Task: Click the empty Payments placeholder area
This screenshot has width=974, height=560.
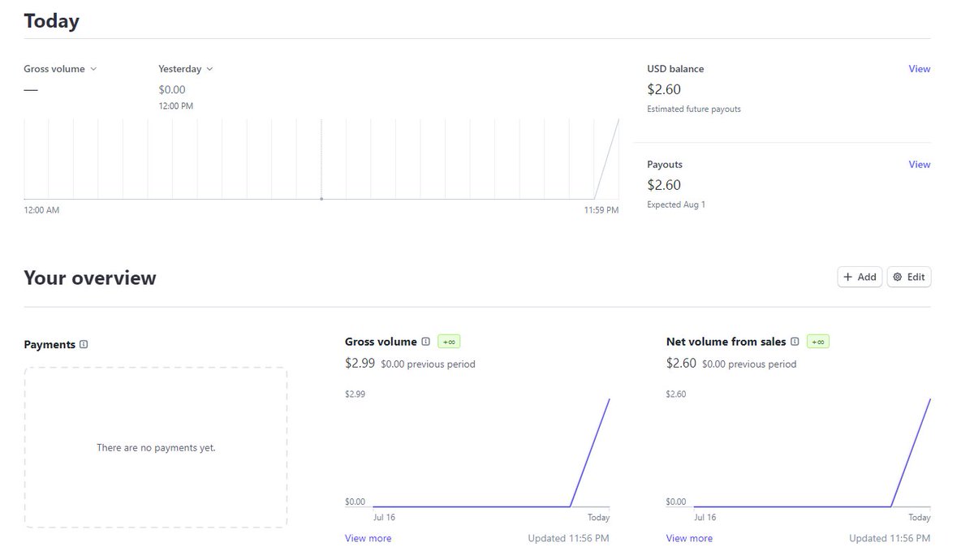Action: pos(157,447)
